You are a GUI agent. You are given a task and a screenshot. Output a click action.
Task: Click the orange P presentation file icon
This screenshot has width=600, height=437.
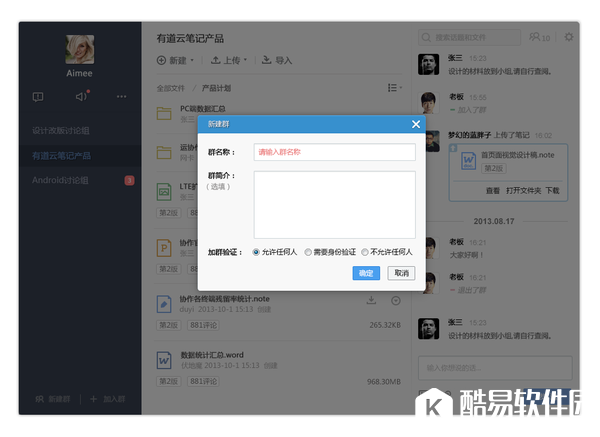point(164,248)
